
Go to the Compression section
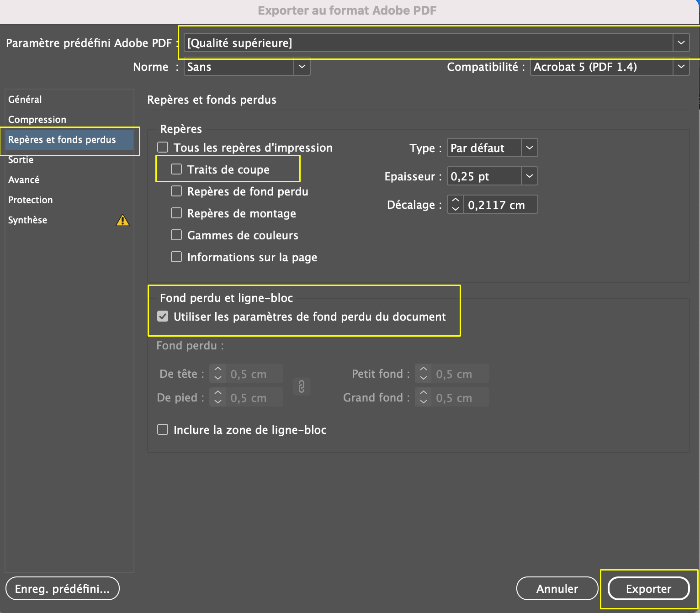pyautogui.click(x=37, y=120)
